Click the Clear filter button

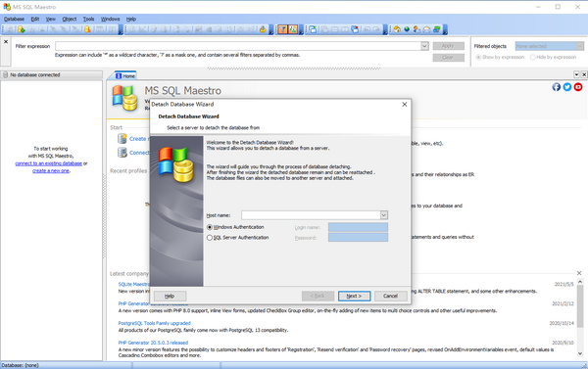click(x=448, y=58)
